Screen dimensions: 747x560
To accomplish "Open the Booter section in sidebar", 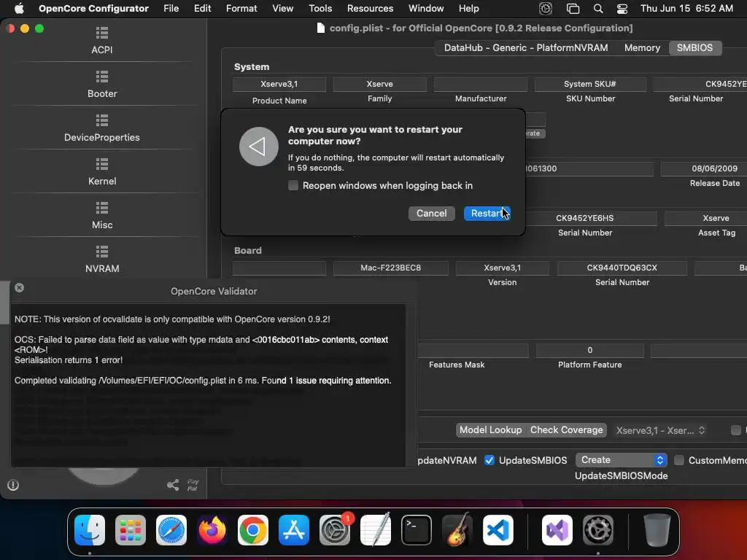I will pyautogui.click(x=102, y=85).
